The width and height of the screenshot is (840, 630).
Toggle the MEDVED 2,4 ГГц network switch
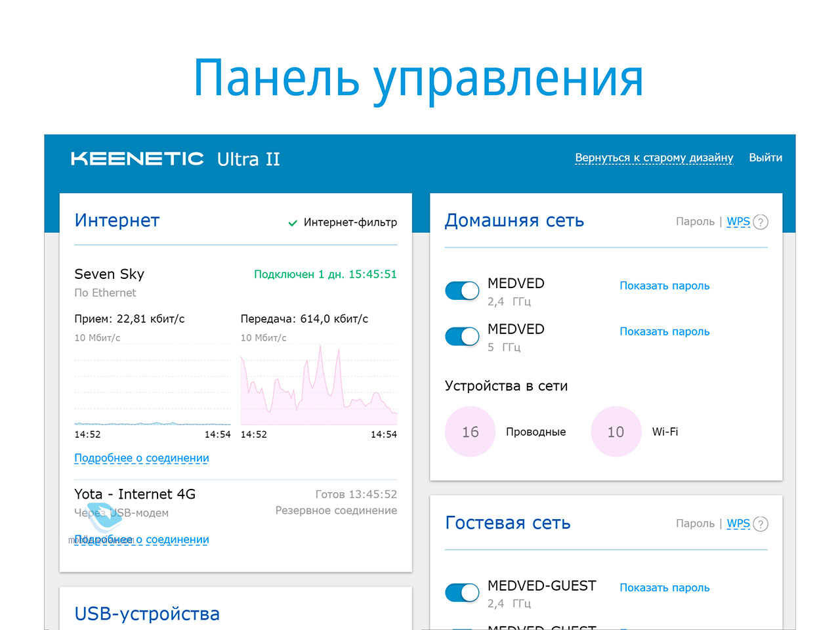pos(462,291)
